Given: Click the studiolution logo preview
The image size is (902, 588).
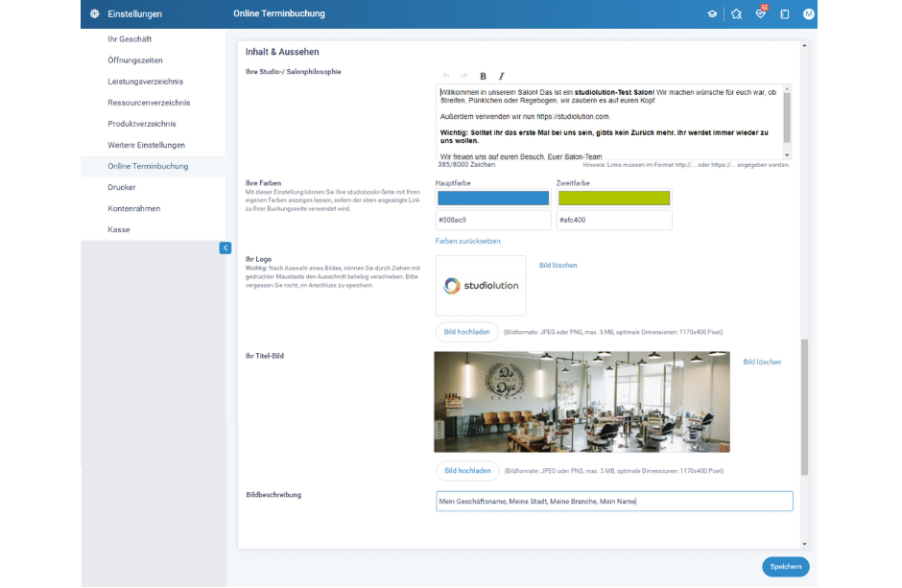Looking at the screenshot, I should 481,286.
